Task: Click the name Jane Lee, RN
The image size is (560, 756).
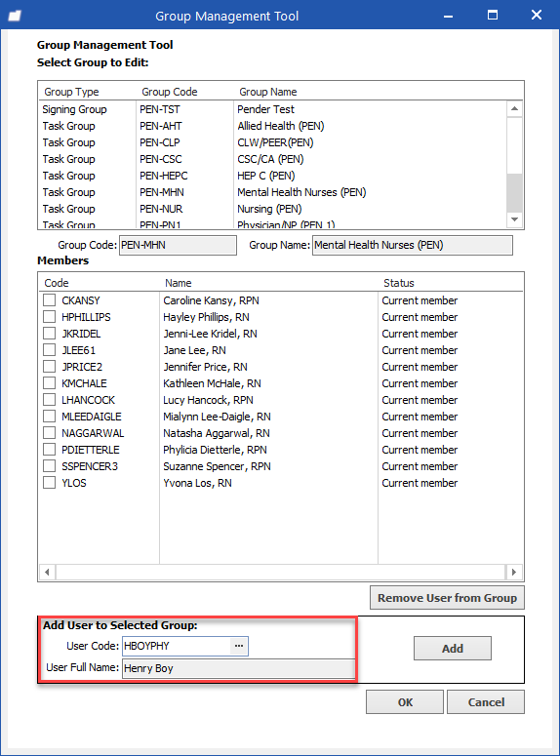Action: [x=194, y=350]
